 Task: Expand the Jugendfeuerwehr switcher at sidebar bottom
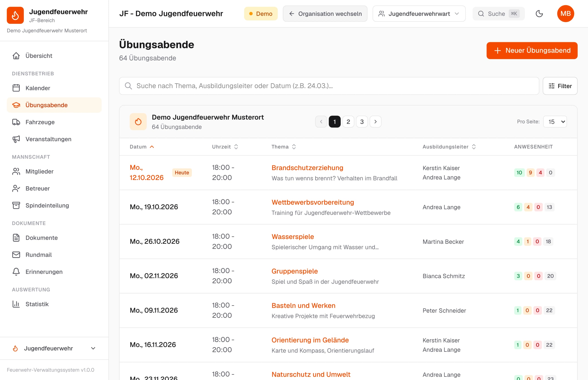tap(54, 348)
